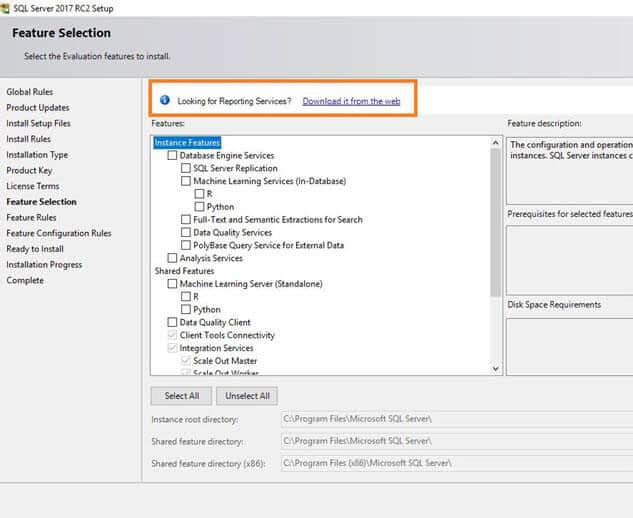633x518 pixels.
Task: Click the features list scrollbar thumb
Action: (x=495, y=223)
